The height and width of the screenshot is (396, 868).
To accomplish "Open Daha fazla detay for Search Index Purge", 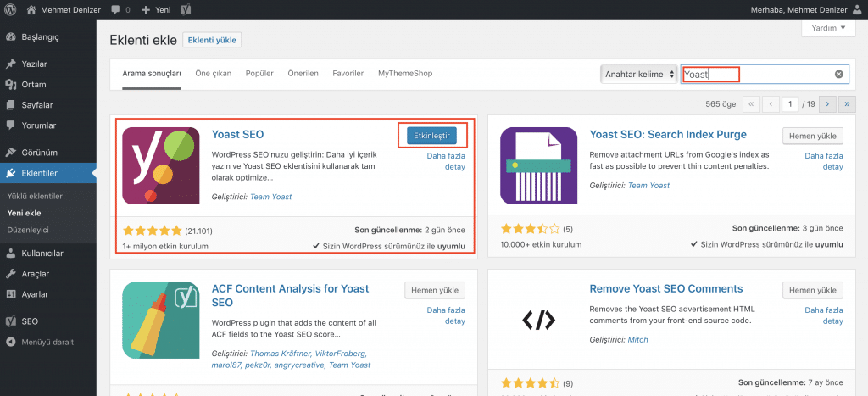I will (824, 161).
